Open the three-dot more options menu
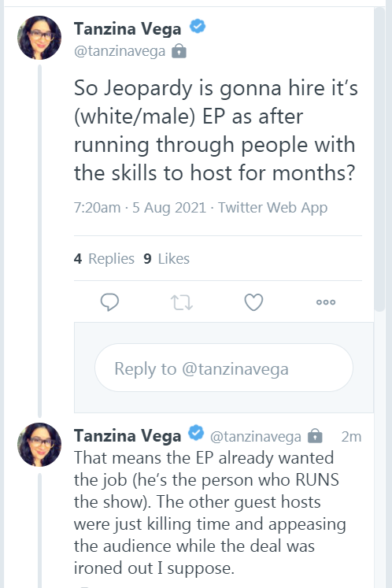Screen dimensions: 392x588 pyautogui.click(x=326, y=302)
